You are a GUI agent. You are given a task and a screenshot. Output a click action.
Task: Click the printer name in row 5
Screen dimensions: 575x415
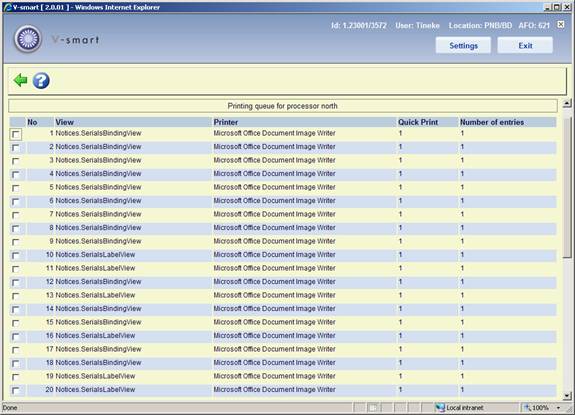(x=274, y=187)
